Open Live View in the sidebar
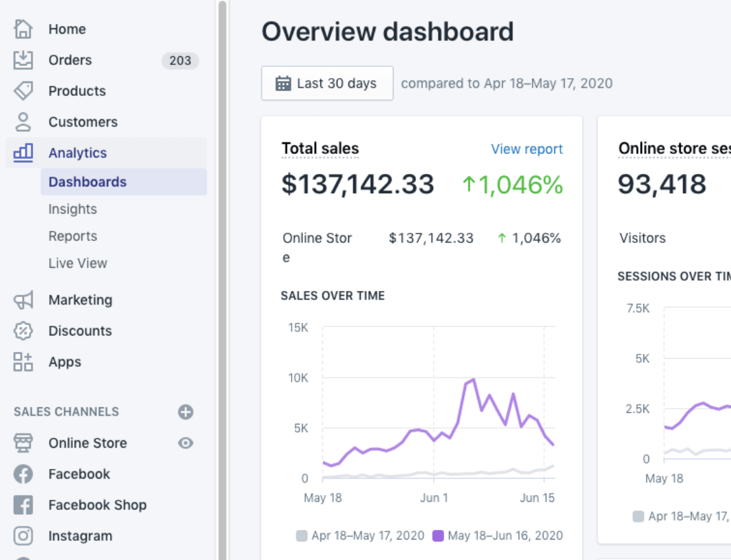 78,264
